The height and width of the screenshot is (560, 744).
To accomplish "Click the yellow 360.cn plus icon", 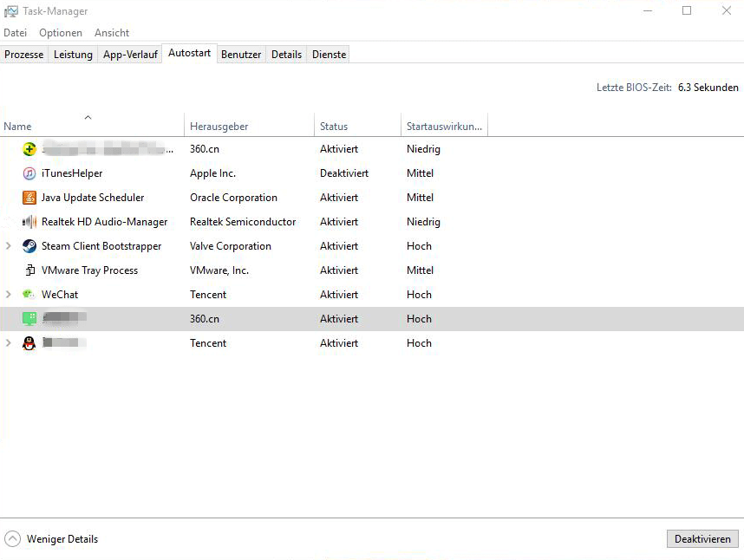I will (29, 149).
